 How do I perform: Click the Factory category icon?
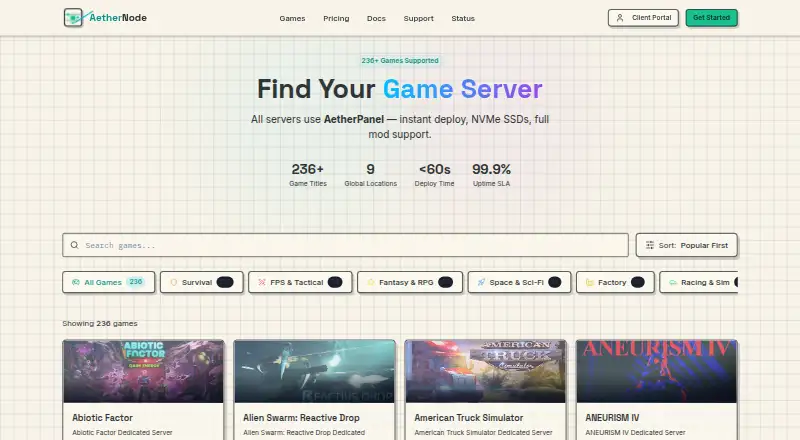[x=590, y=282]
